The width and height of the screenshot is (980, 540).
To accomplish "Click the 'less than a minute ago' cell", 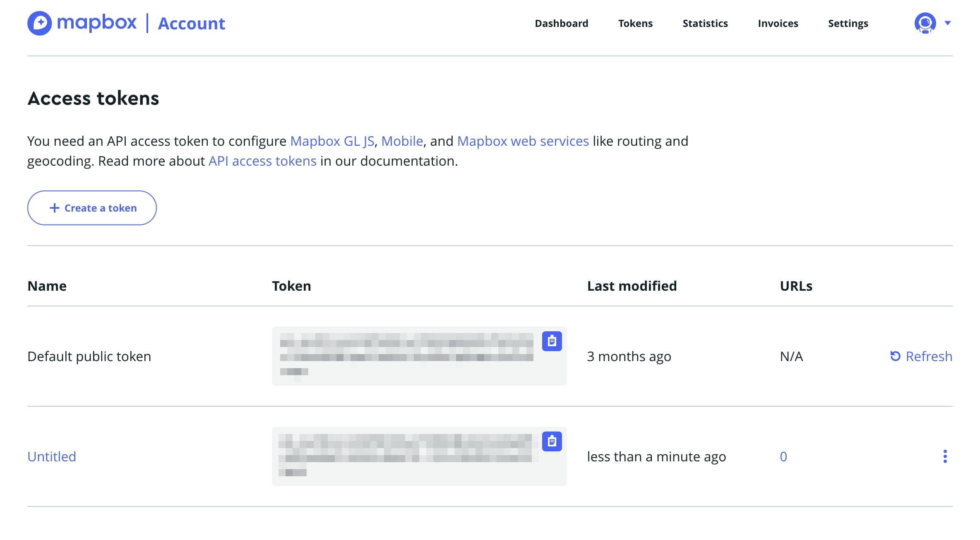I will click(x=656, y=456).
